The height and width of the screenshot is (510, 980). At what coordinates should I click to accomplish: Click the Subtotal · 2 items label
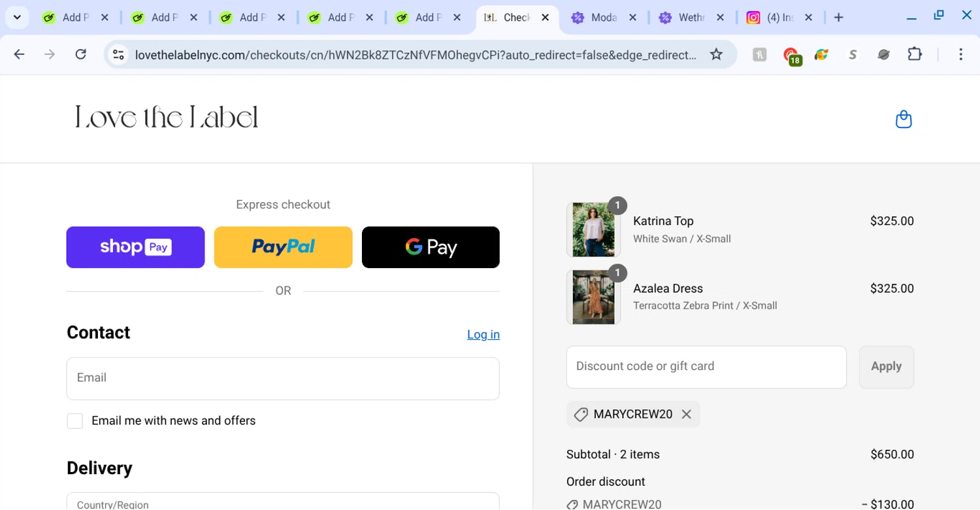pos(613,454)
